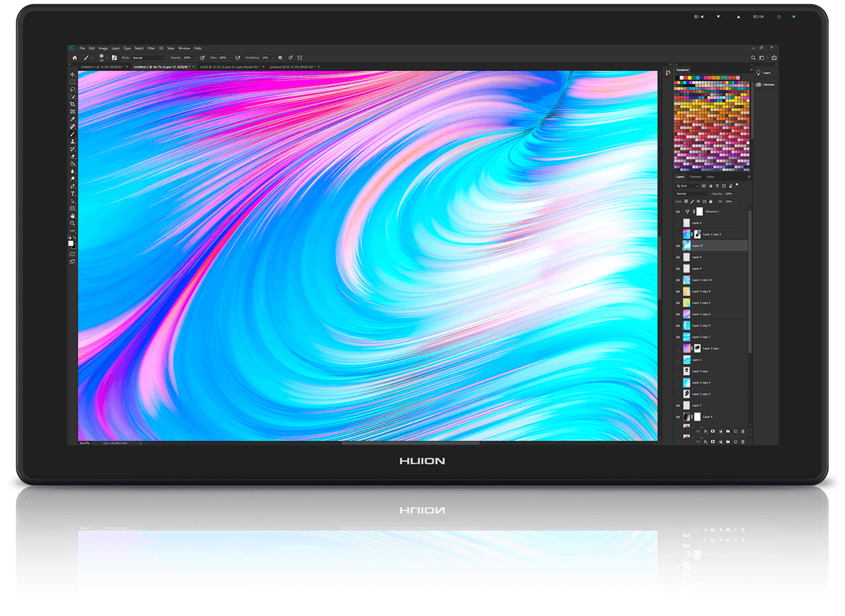The image size is (845, 616).
Task: Pick the Crop tool
Action: [x=72, y=104]
